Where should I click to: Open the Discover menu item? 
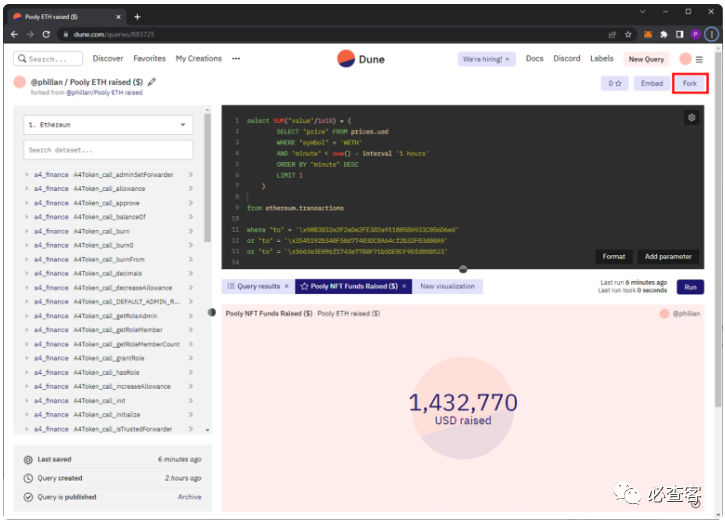108,58
